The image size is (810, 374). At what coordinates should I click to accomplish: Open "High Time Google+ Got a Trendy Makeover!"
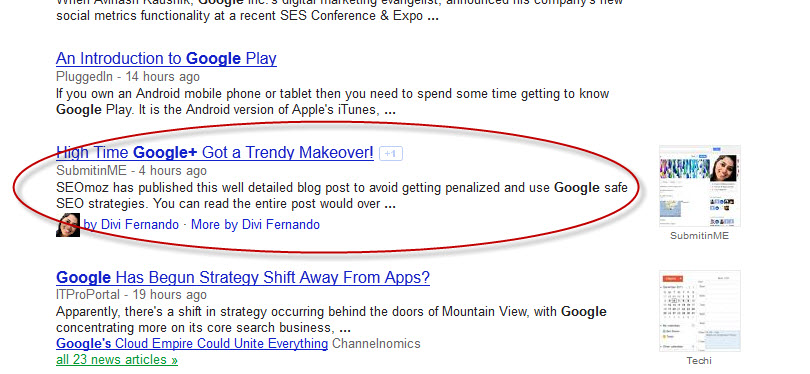tap(215, 152)
